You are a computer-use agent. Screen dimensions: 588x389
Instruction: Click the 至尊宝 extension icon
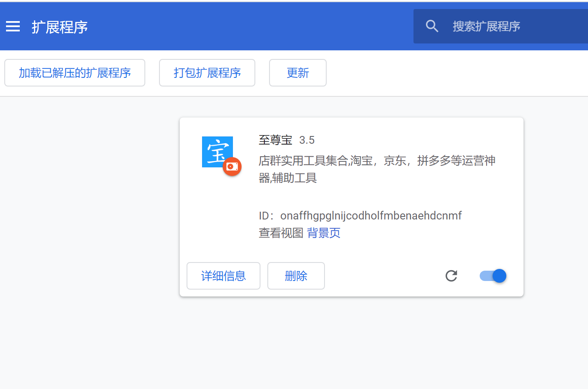pos(217,152)
